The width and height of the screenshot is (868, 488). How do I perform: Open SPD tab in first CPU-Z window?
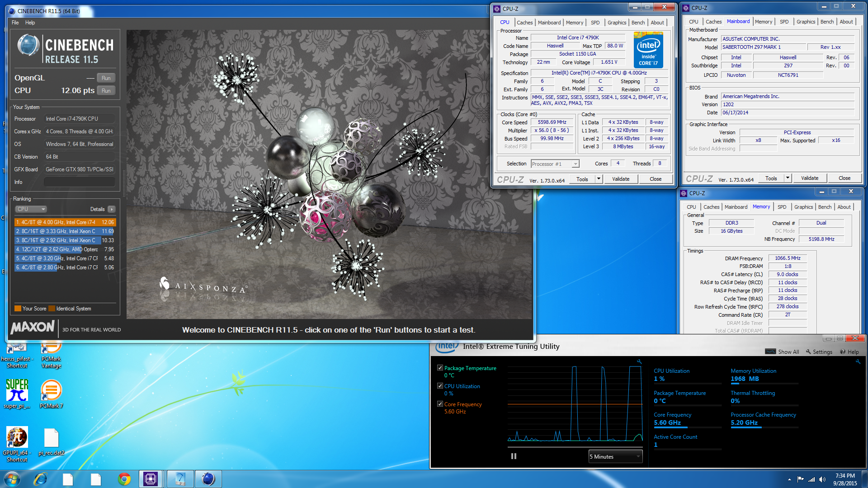(x=595, y=23)
